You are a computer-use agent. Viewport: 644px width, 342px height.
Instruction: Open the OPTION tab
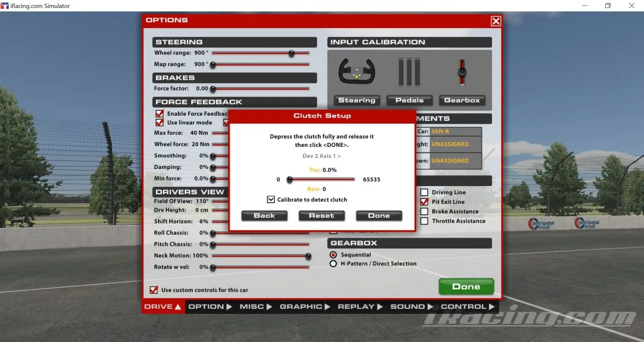(210, 306)
